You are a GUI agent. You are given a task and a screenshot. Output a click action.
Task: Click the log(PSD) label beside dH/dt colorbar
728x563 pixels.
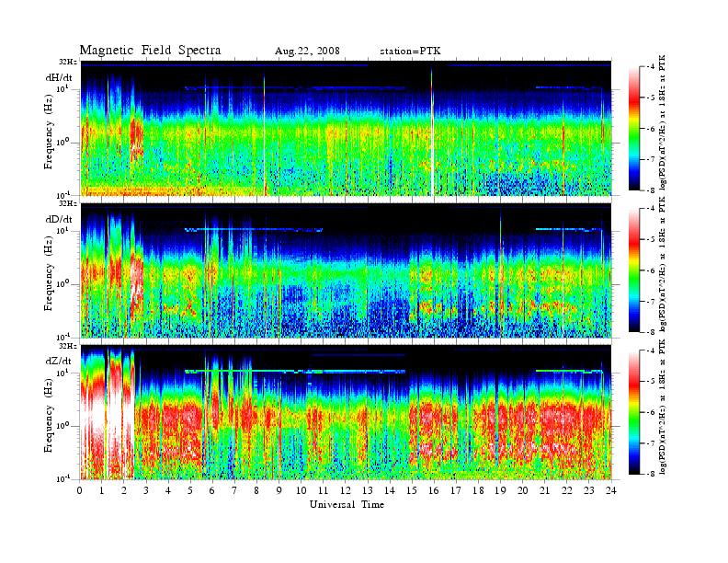pyautogui.click(x=663, y=122)
